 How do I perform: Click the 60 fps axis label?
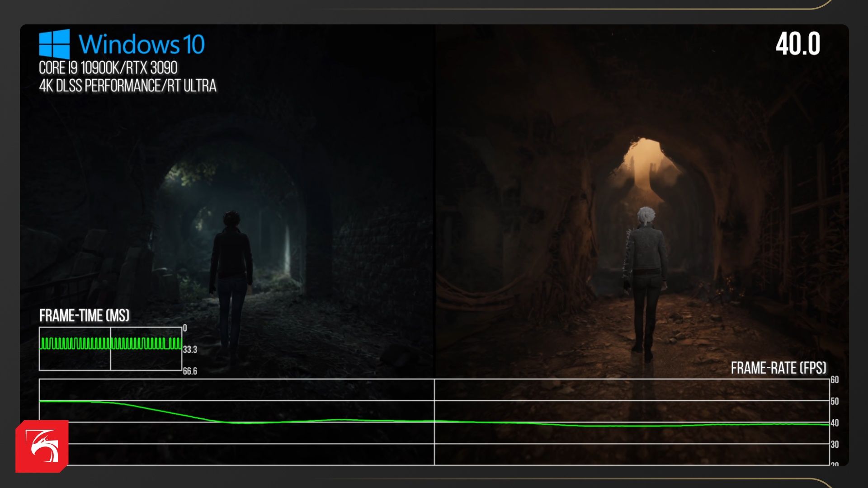click(x=835, y=380)
